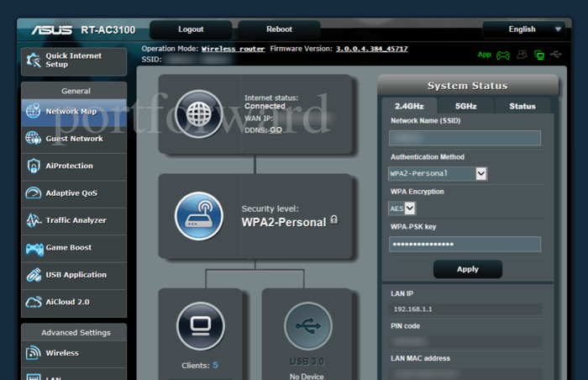Click the Network Map globe icon
The height and width of the screenshot is (380, 588).
click(x=33, y=111)
